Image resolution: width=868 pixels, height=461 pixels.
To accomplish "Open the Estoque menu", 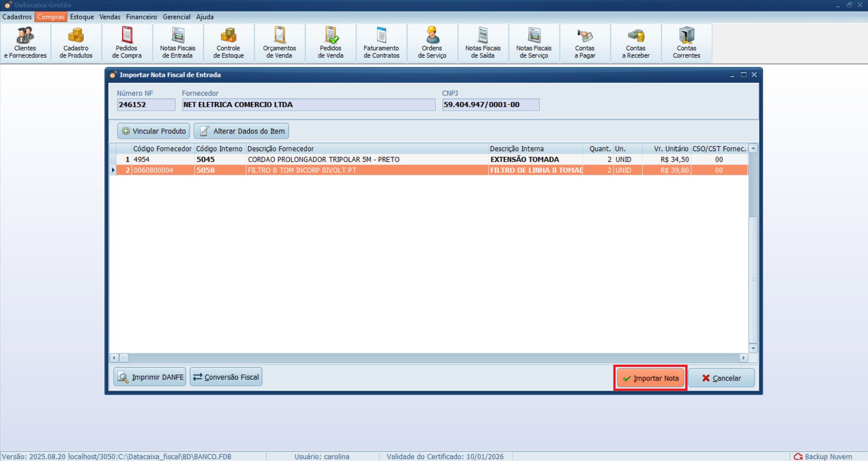I will pyautogui.click(x=82, y=17).
